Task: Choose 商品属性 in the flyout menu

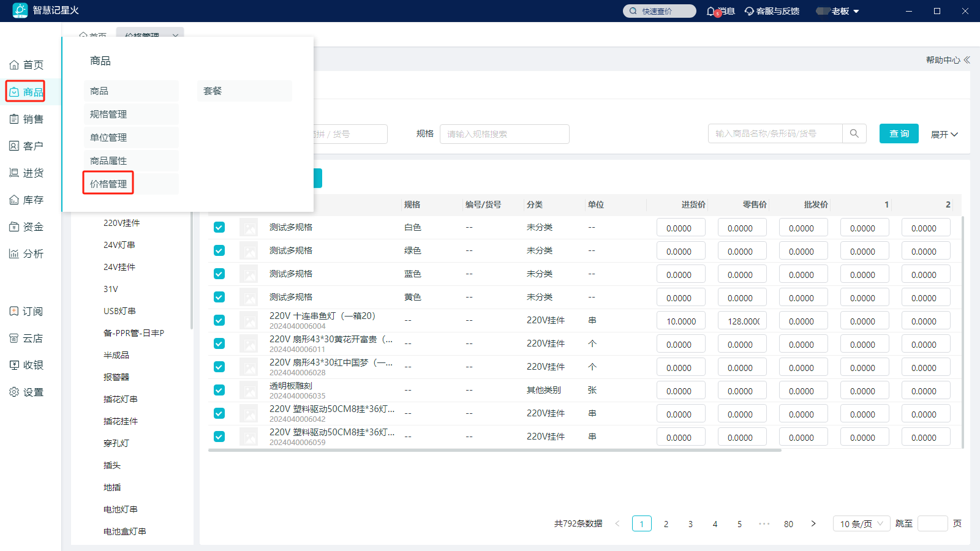Action: pos(131,160)
